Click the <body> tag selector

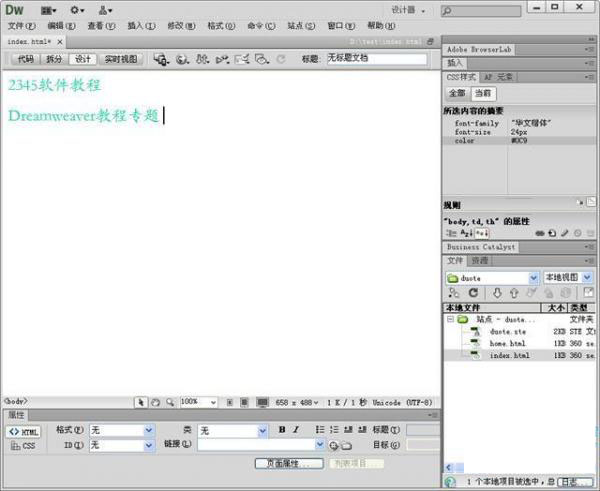[16, 401]
